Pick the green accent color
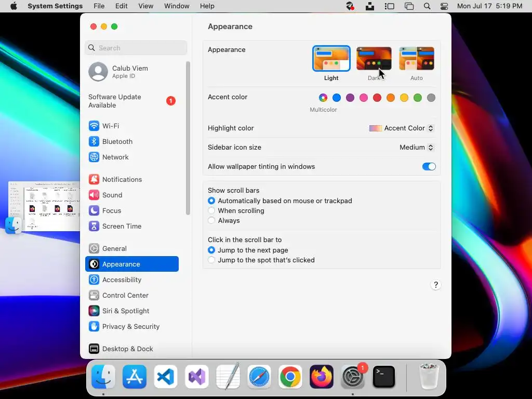The image size is (532, 399). pyautogui.click(x=418, y=98)
